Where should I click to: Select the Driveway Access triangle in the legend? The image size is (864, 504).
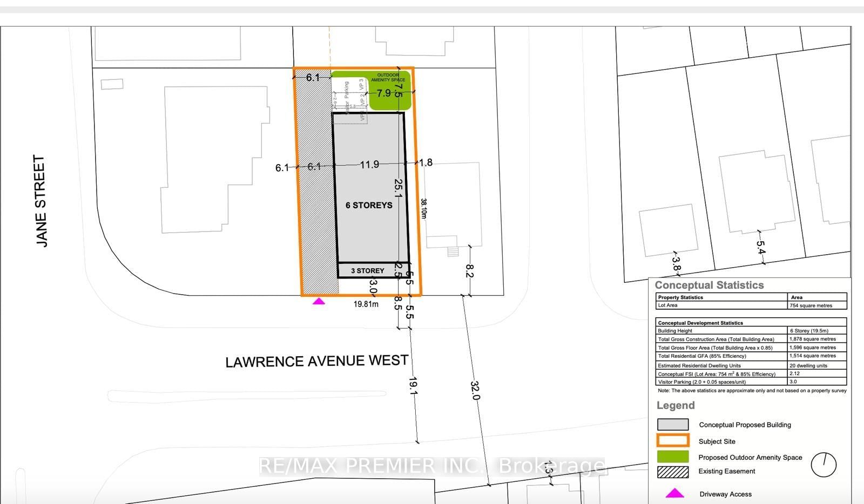tap(674, 493)
